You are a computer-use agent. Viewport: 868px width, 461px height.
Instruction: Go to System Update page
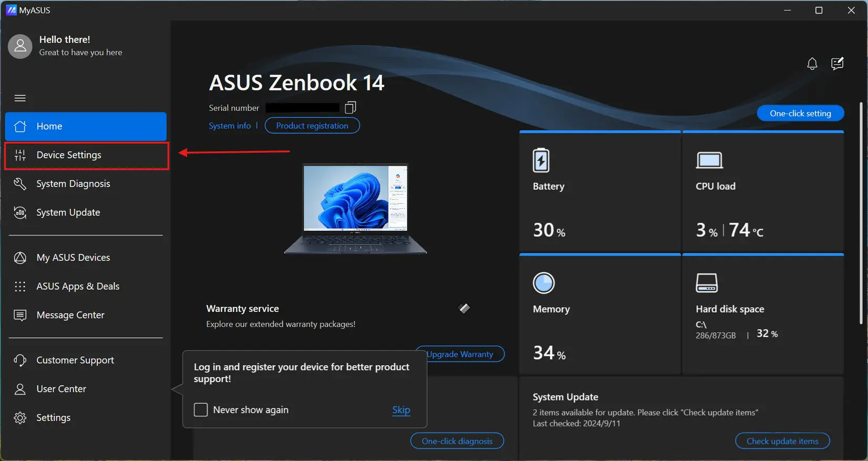tap(86, 212)
